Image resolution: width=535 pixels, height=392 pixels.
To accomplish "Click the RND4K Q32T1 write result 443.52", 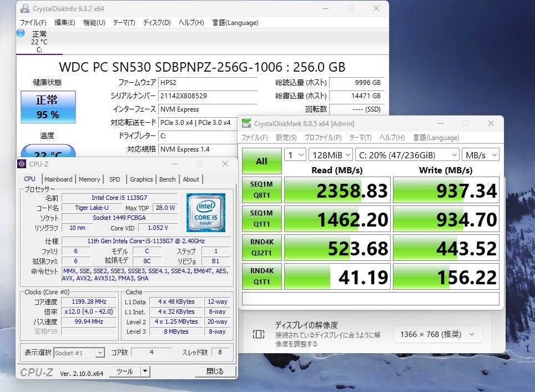I will (x=446, y=248).
